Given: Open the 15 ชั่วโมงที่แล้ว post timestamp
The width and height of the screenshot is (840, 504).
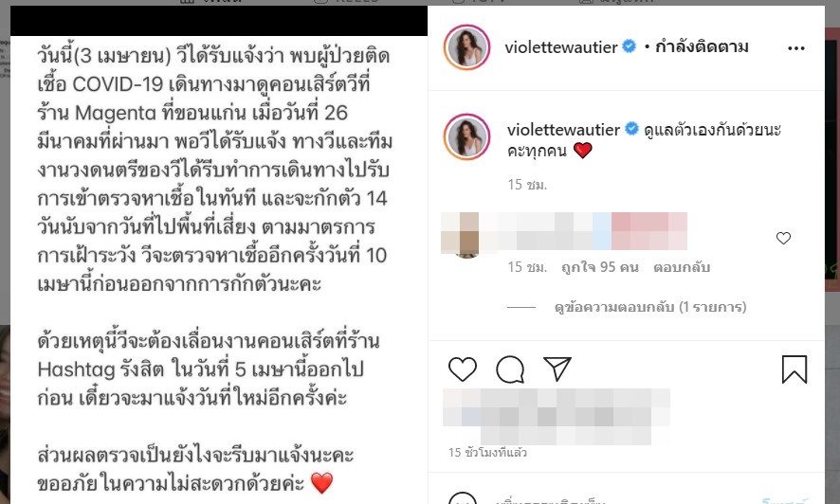Looking at the screenshot, I should pyautogui.click(x=487, y=453).
